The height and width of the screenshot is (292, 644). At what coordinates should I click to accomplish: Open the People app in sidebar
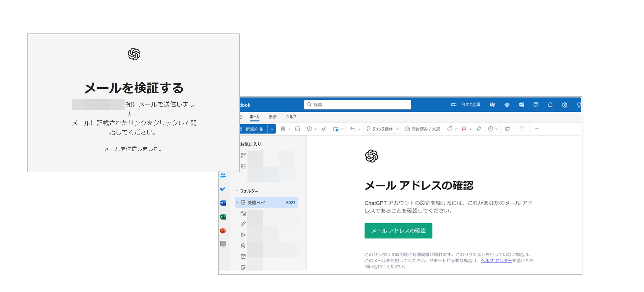[x=223, y=175]
